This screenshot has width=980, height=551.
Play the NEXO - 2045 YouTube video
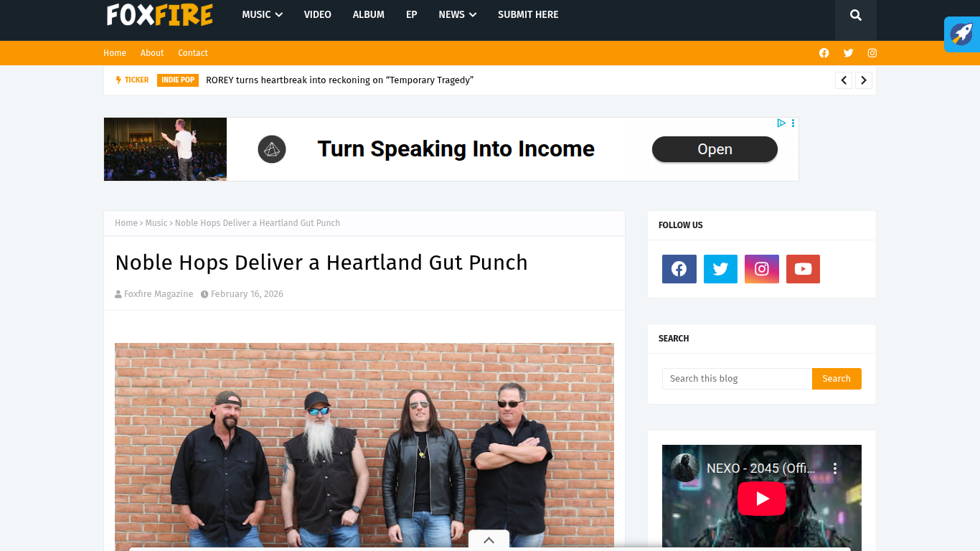(762, 499)
